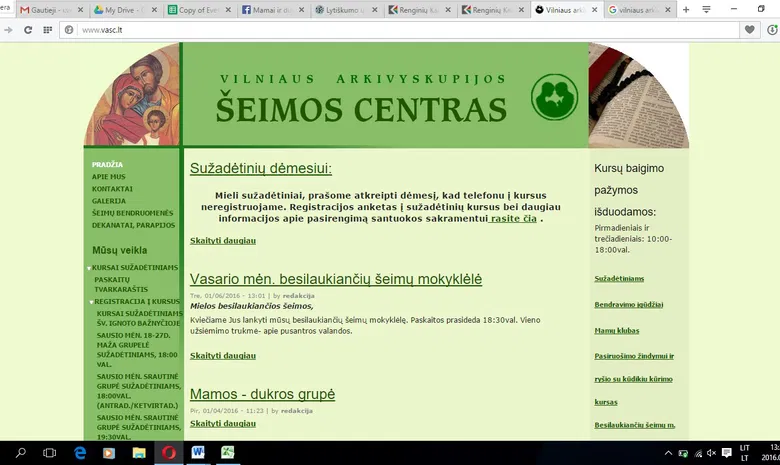Close the My Drive tab
This screenshot has height=465, width=780.
click(154, 9)
